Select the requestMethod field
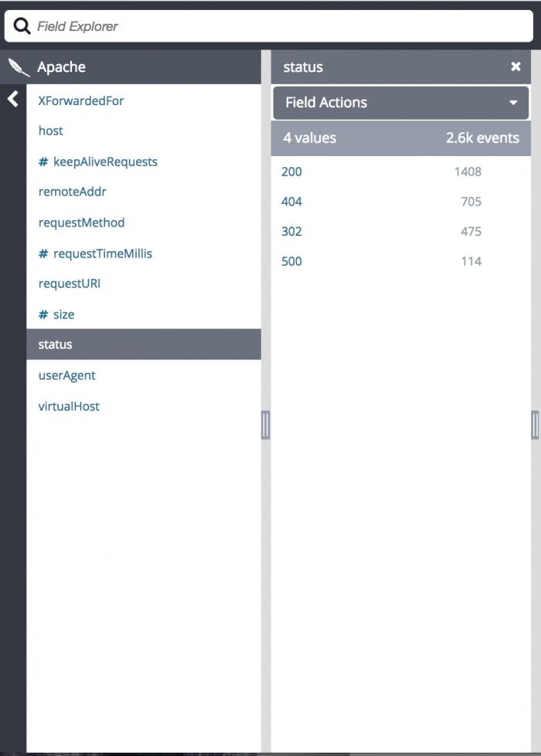This screenshot has width=541, height=756. (x=81, y=223)
